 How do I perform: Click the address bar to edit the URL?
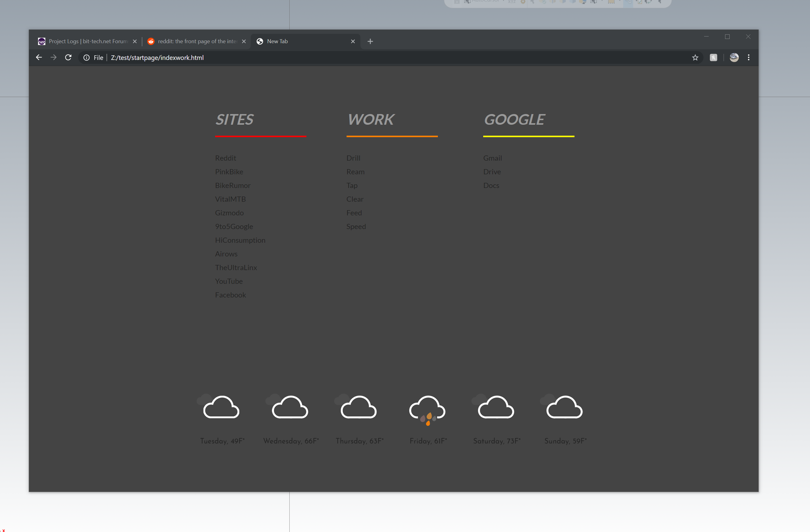tap(238, 57)
